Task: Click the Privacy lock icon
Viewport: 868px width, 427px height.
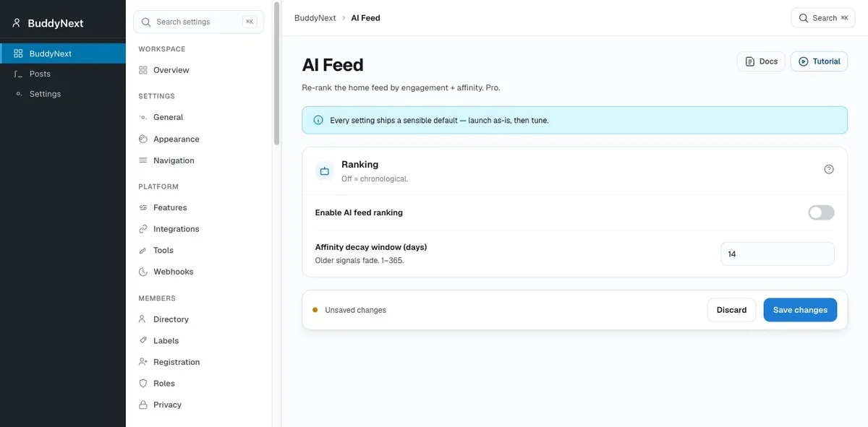Action: coord(143,405)
